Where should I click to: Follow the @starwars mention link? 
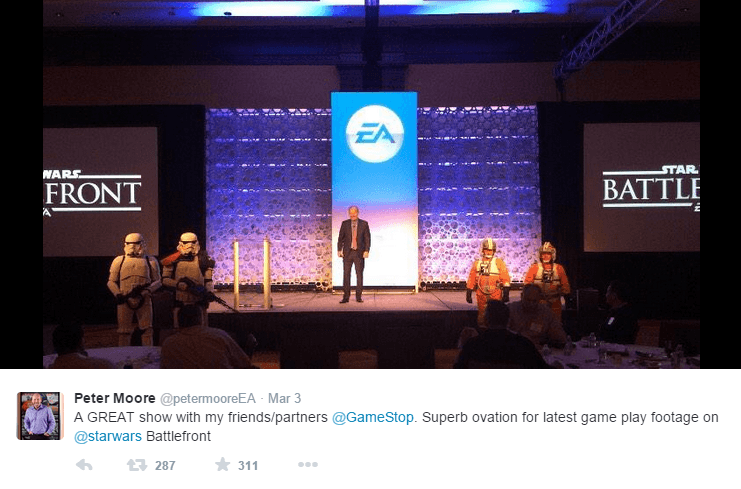click(x=108, y=436)
